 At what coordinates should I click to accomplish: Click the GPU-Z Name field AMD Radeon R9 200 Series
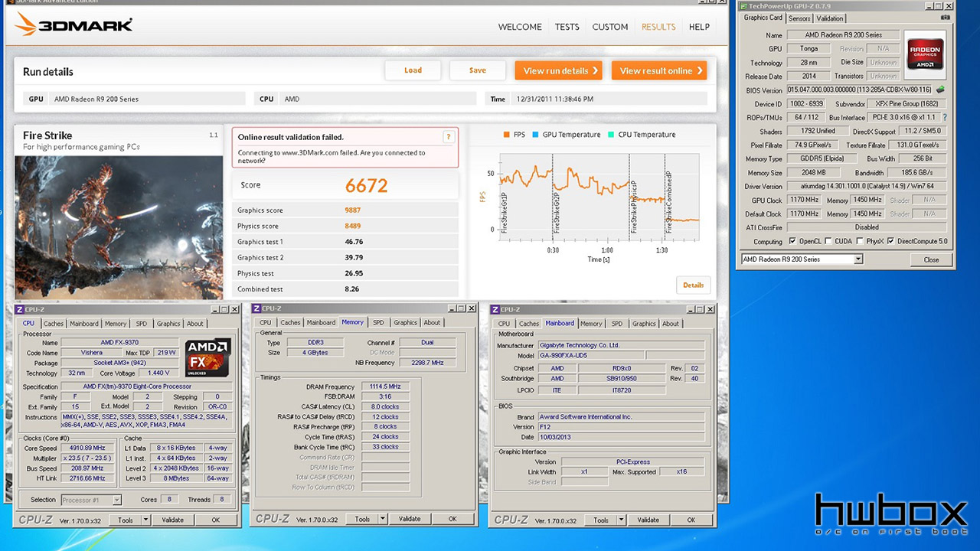(x=843, y=35)
